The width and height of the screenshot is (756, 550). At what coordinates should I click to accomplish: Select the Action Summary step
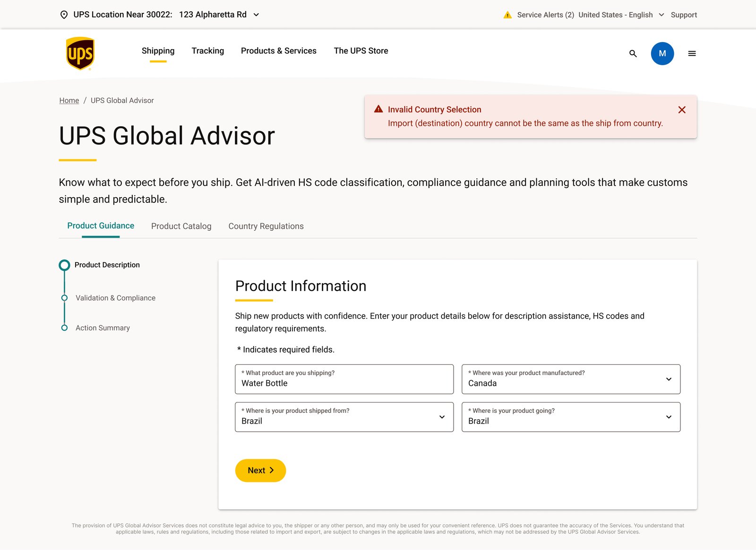coord(103,328)
